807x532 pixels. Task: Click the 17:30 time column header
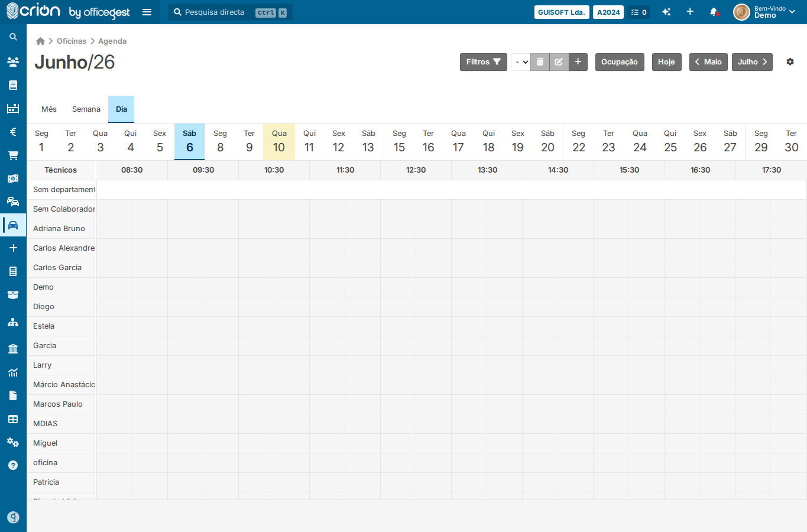click(x=772, y=170)
